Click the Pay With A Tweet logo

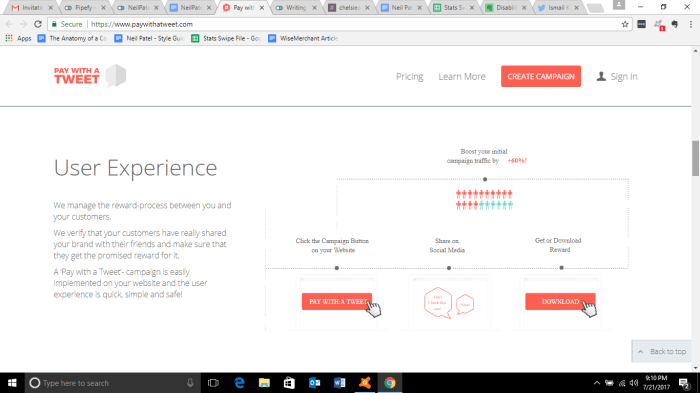point(90,75)
